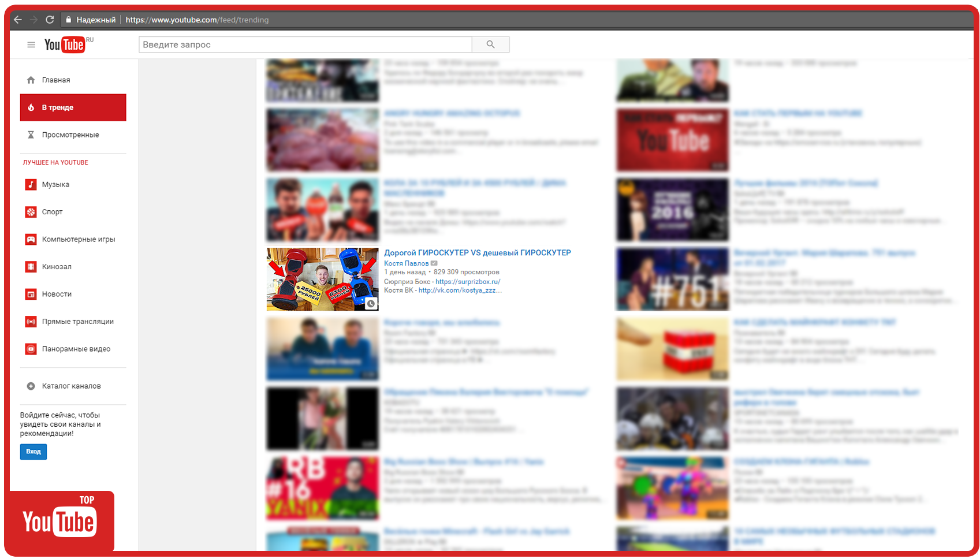
Task: Open the Новости section
Action: click(x=57, y=294)
